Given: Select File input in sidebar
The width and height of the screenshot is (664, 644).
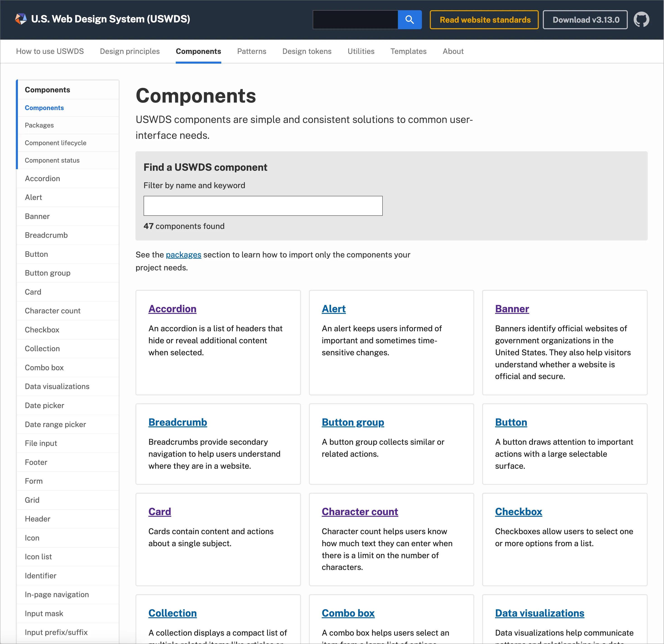Looking at the screenshot, I should [x=68, y=443].
